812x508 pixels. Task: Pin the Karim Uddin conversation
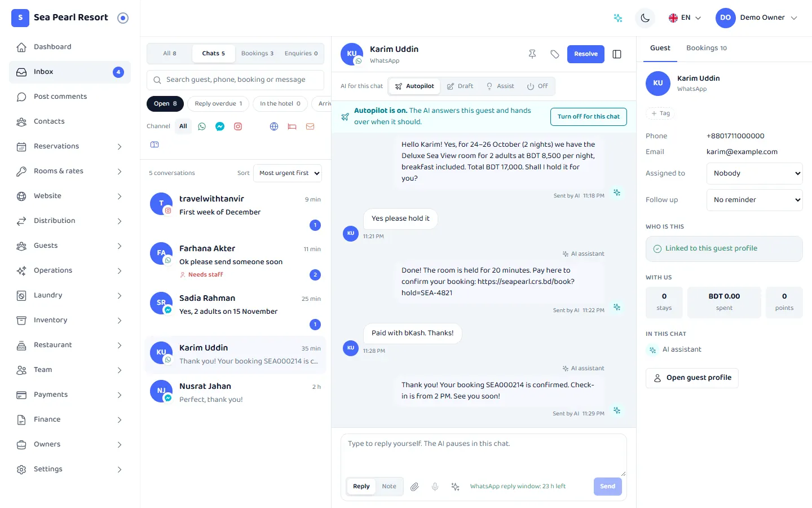(x=532, y=54)
